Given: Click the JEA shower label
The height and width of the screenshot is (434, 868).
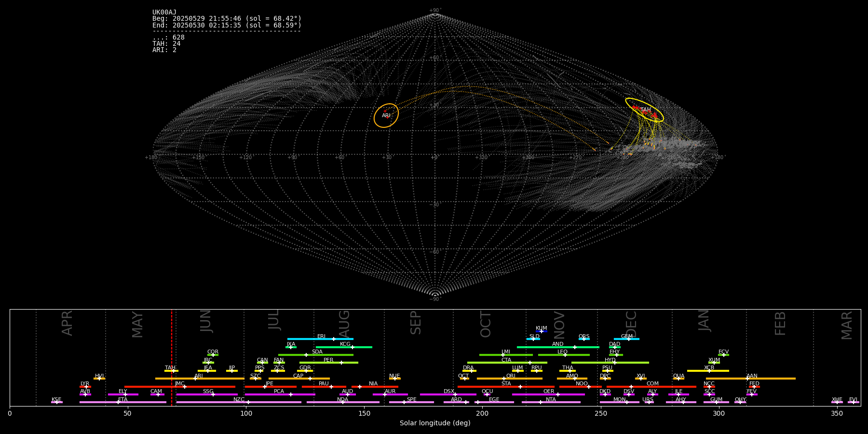Looking at the screenshot, I should (208, 368).
